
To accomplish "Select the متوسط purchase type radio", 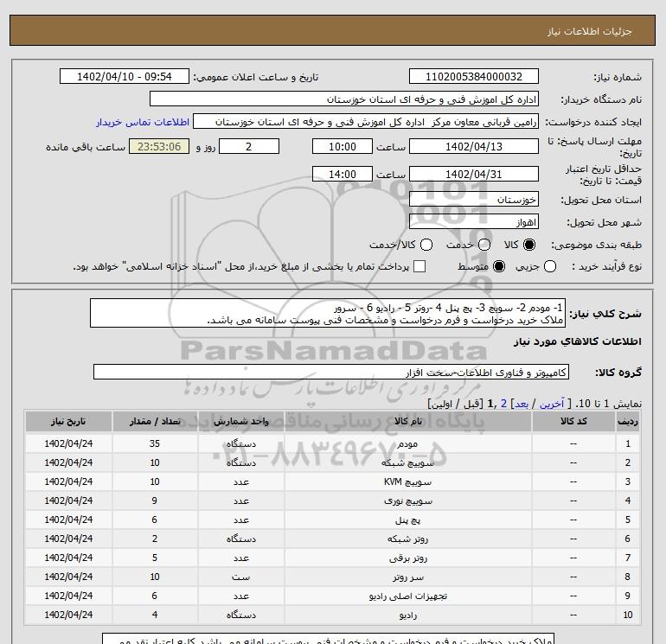I will coord(499,266).
